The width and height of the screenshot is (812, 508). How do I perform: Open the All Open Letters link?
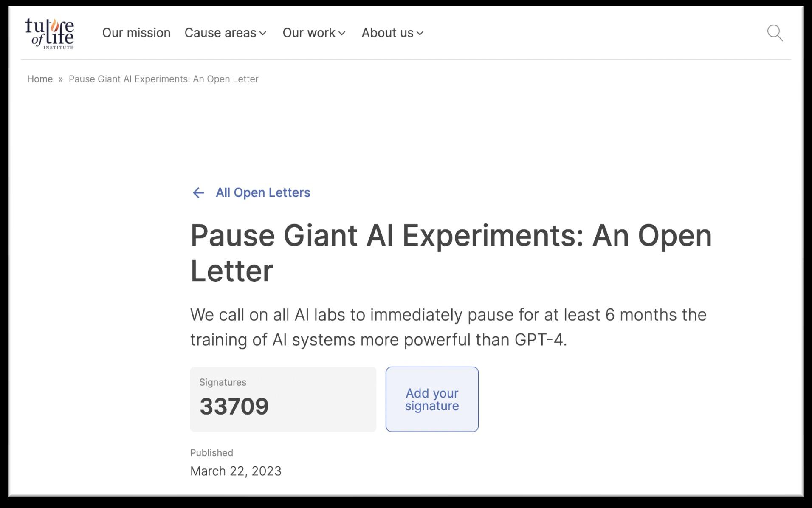263,193
